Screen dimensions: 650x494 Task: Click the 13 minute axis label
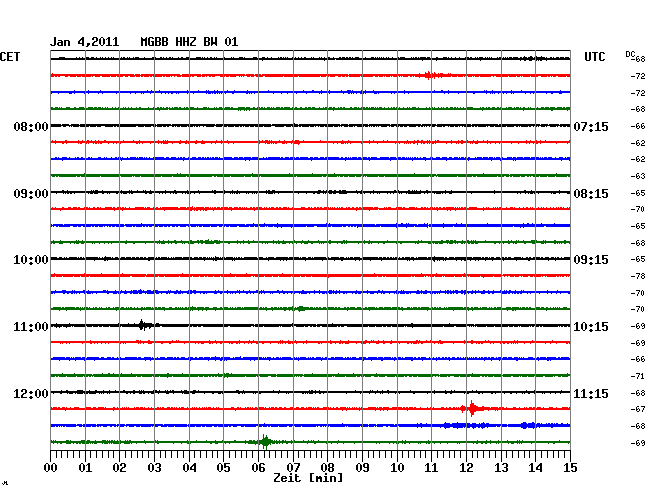pos(501,468)
